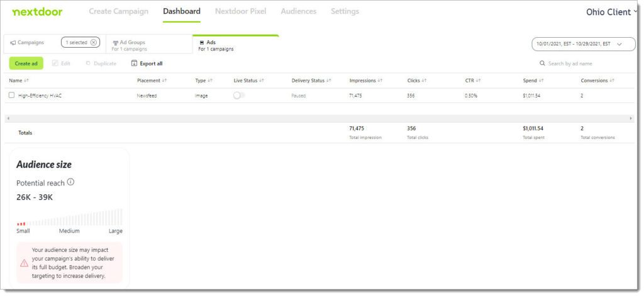Click the Ads tab icon
The width and height of the screenshot is (644, 296).
coord(202,43)
